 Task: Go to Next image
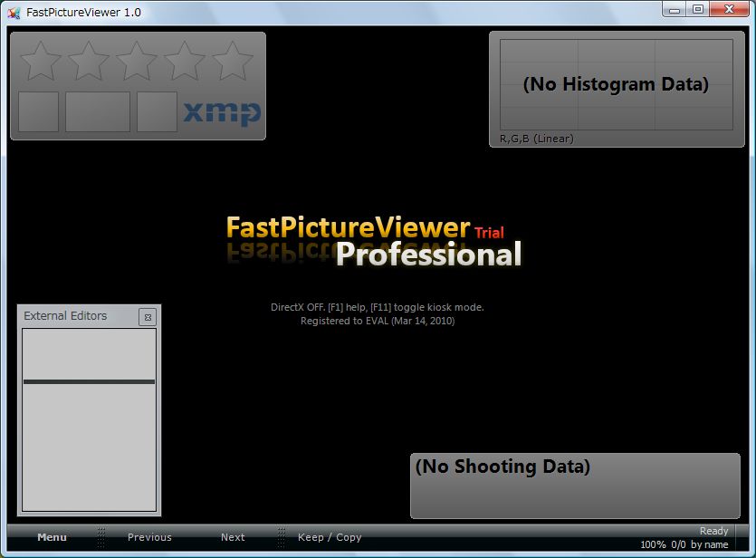point(233,537)
